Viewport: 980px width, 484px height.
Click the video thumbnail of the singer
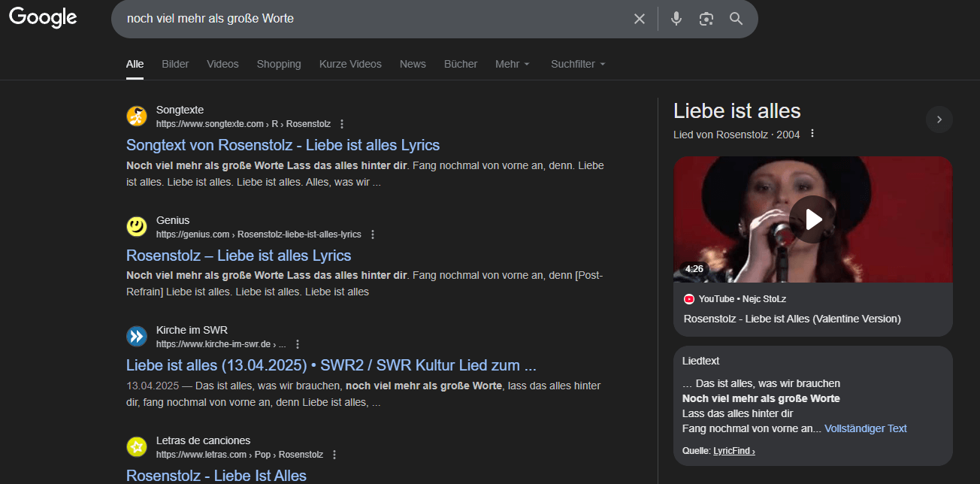coord(812,219)
